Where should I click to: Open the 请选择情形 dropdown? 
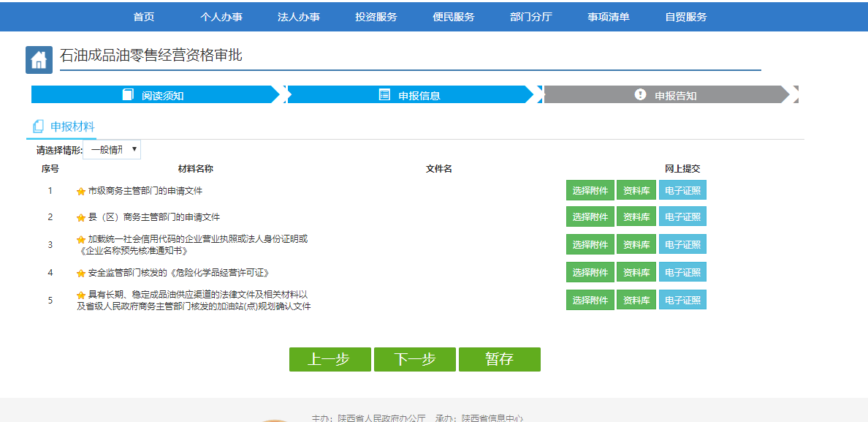[112, 150]
